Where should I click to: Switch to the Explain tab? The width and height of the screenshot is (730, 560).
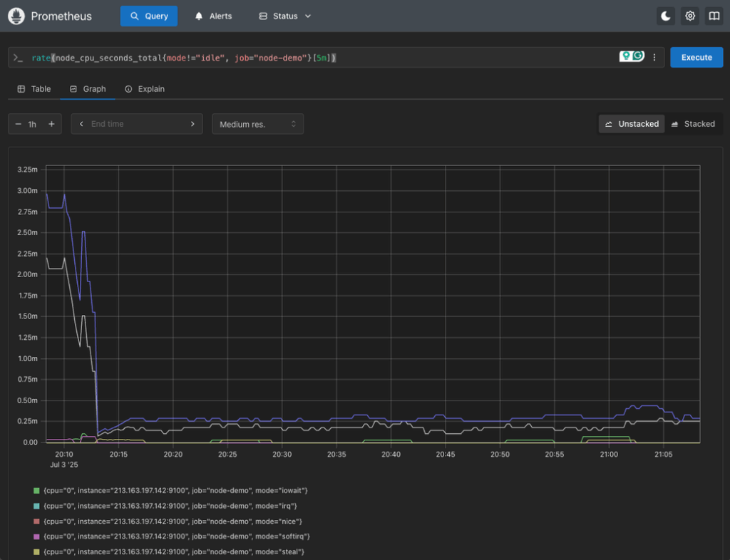[x=145, y=89]
